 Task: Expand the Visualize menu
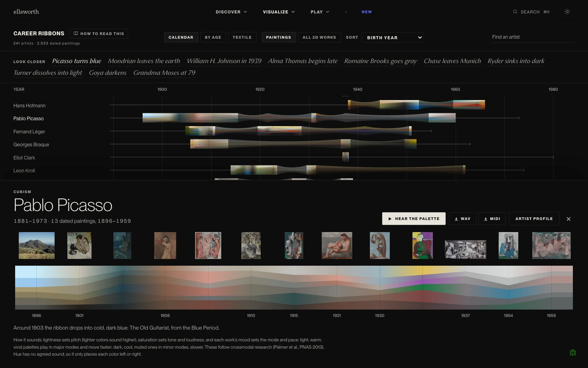[279, 12]
